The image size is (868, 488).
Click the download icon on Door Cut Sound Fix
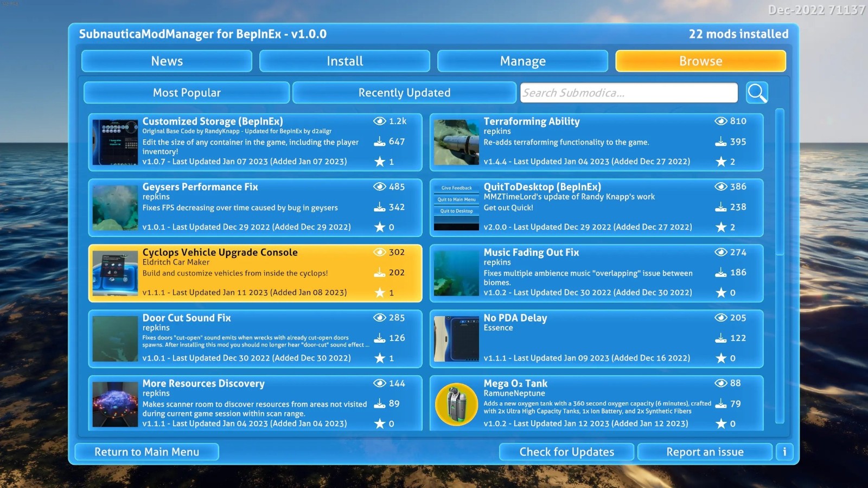(x=379, y=338)
